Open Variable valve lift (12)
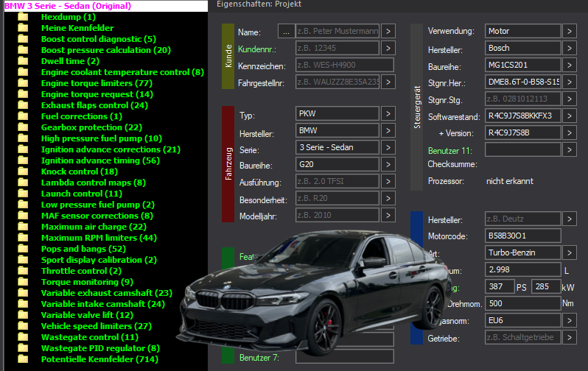The width and height of the screenshot is (588, 371). 87,315
